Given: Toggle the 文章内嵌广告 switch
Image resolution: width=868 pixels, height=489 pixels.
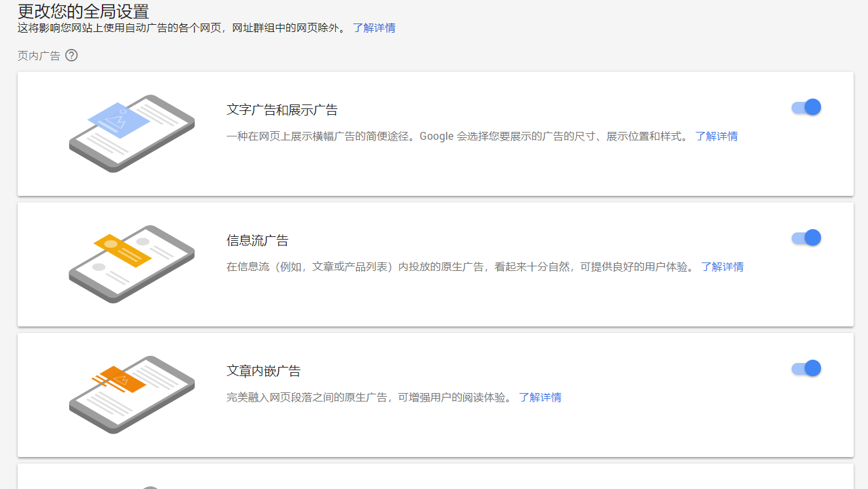Looking at the screenshot, I should (806, 368).
